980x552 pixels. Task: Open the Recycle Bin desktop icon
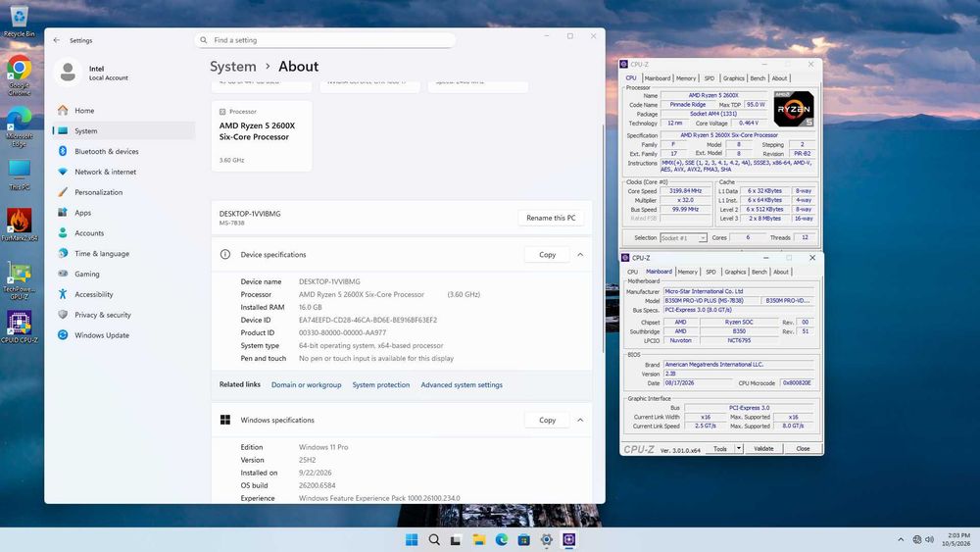pyautogui.click(x=19, y=21)
